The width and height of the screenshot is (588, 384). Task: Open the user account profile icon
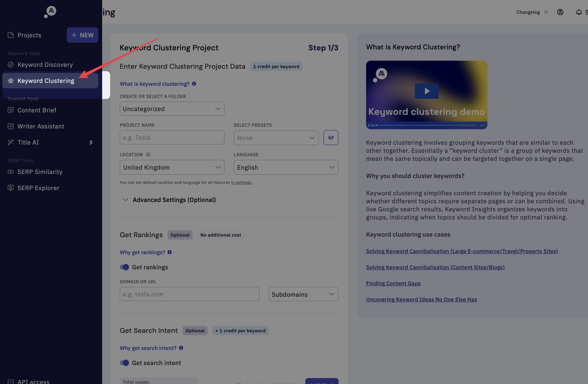pyautogui.click(x=560, y=12)
